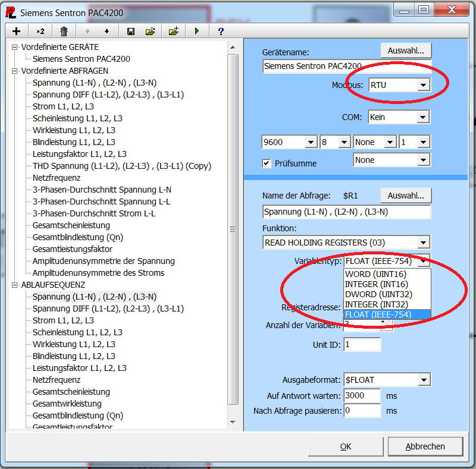Screen dimensions: 476x469
Task: Collapse the ABLAUFSEQUENZ tree node
Action: click(14, 285)
